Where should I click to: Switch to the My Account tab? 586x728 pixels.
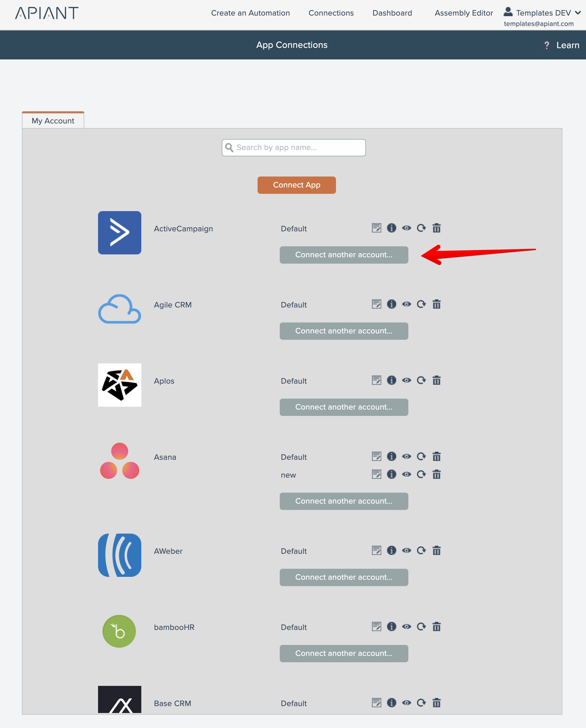coord(53,121)
